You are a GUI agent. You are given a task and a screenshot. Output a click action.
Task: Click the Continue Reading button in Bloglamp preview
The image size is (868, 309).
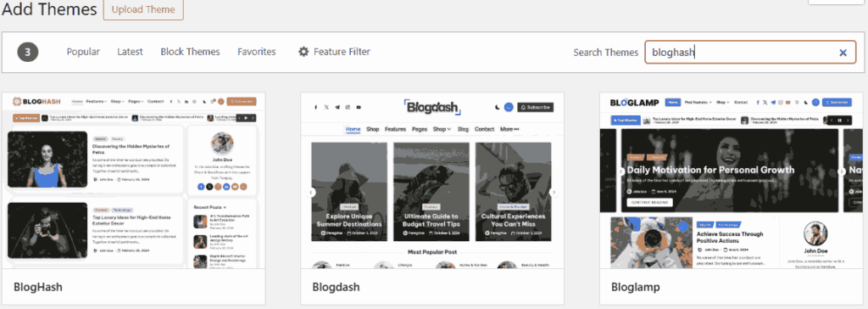point(650,203)
